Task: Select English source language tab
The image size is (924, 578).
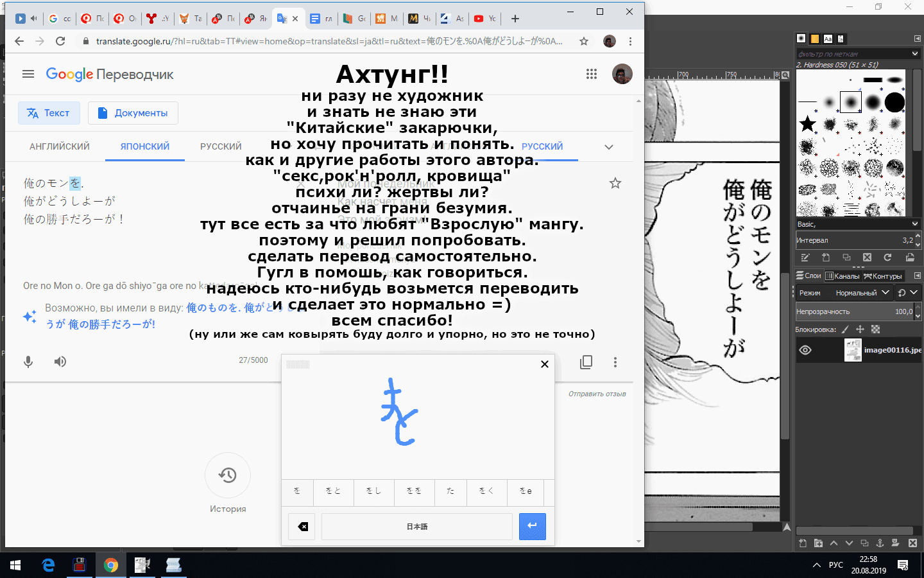Action: 60,146
